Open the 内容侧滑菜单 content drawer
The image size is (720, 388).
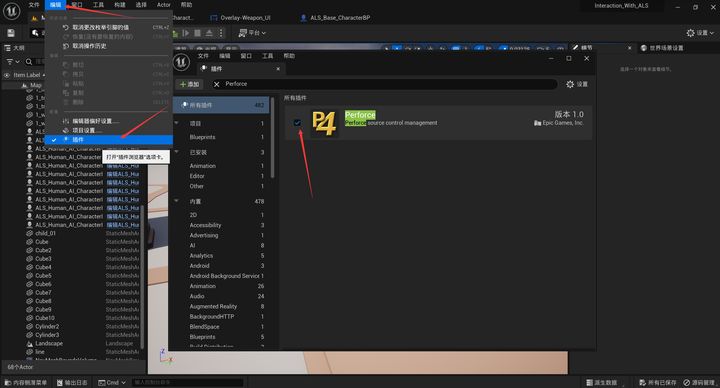(26, 382)
